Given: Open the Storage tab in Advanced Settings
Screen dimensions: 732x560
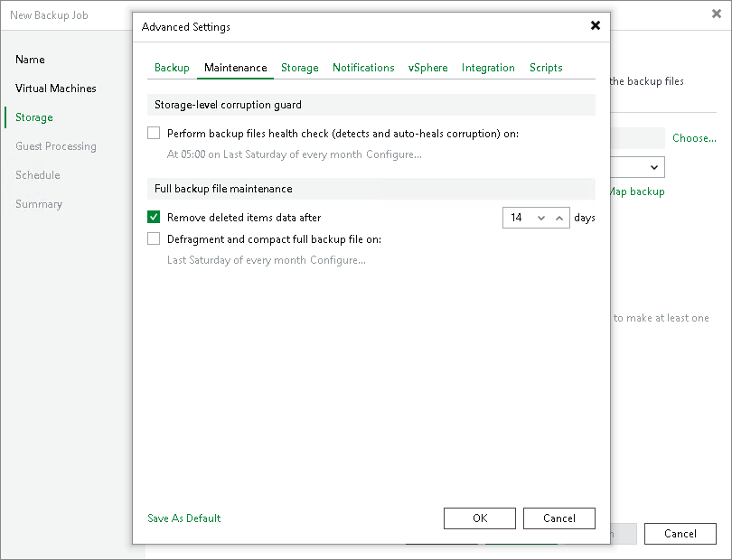Looking at the screenshot, I should click(x=299, y=68).
